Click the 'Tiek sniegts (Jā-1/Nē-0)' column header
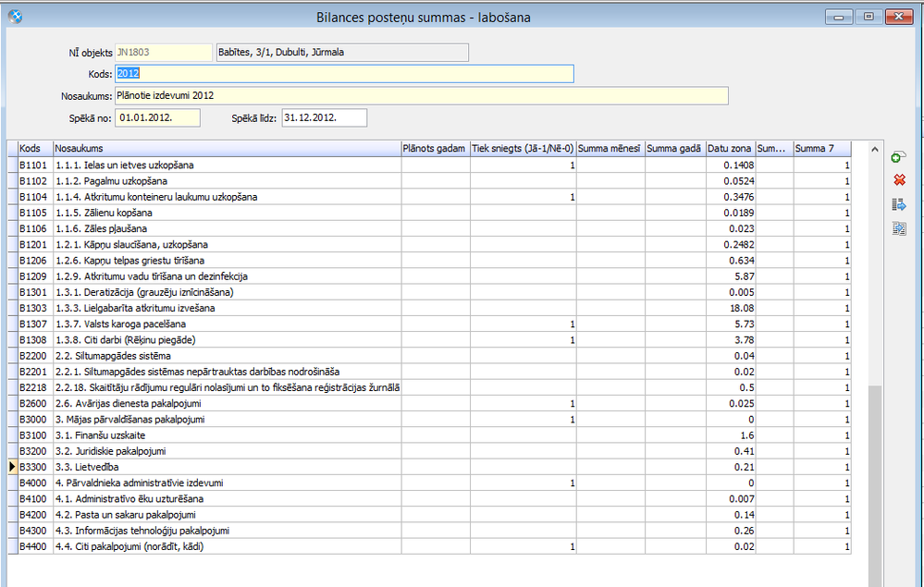 tap(523, 149)
